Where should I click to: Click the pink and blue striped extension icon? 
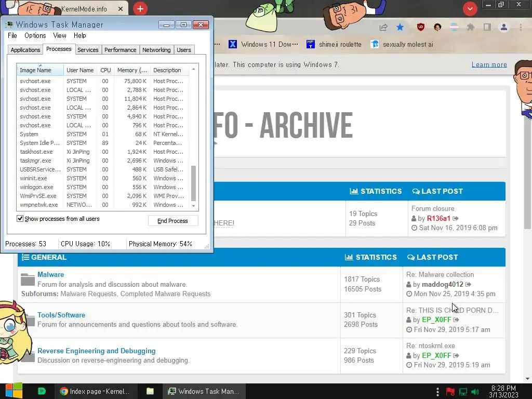tap(454, 27)
